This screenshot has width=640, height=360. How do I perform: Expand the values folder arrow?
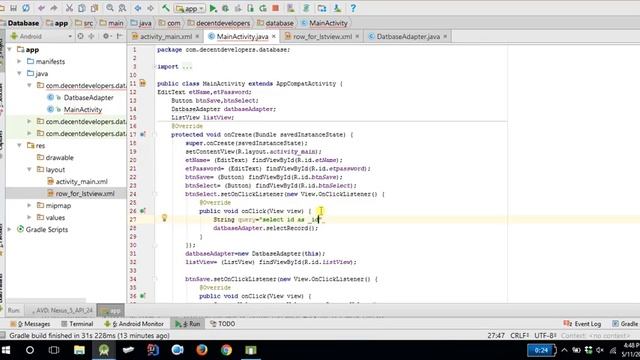(x=29, y=218)
